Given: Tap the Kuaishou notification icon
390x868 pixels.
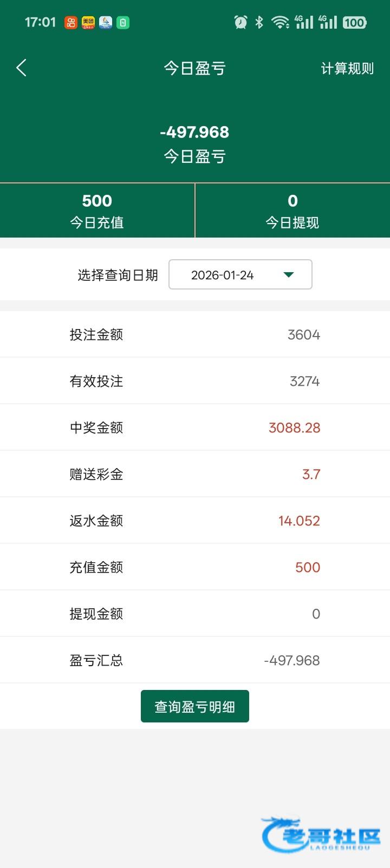Looking at the screenshot, I should pyautogui.click(x=70, y=22).
